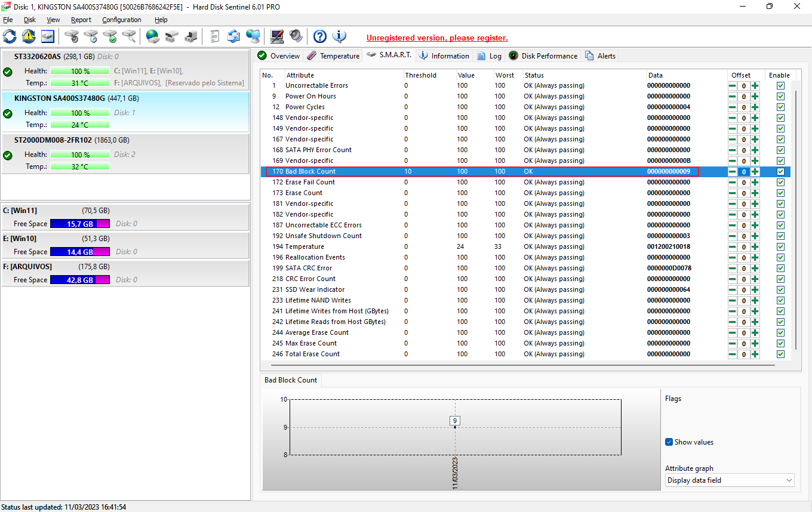Viewport: 812px width, 512px height.
Task: Open the Attribute graph Display data field dropdown
Action: point(730,480)
